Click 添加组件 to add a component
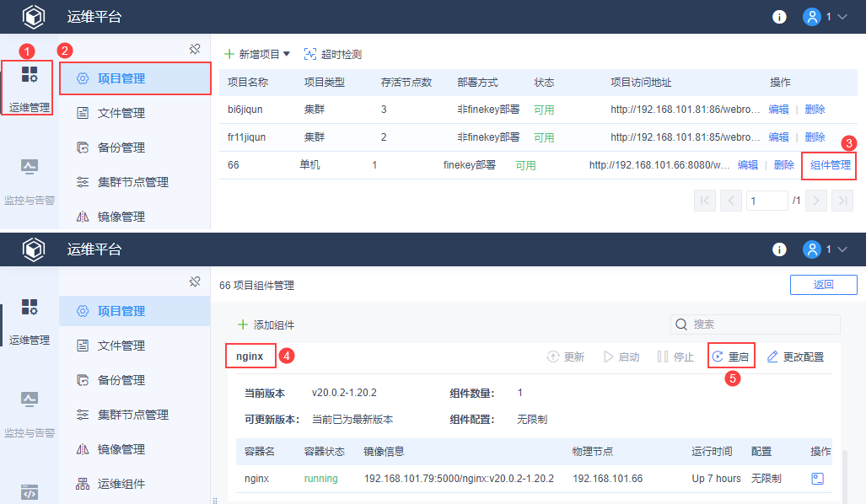Image resolution: width=866 pixels, height=504 pixels. pyautogui.click(x=266, y=325)
